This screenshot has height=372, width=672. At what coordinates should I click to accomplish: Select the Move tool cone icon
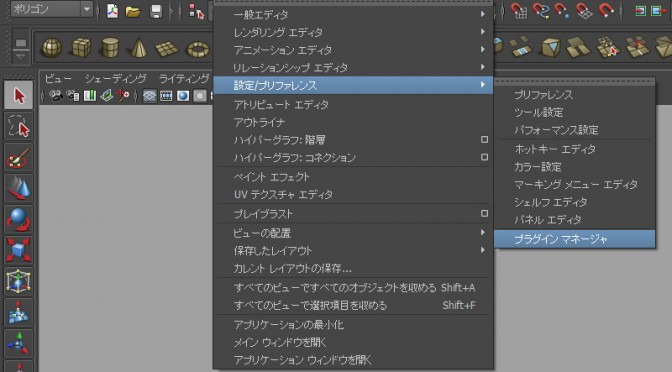click(x=18, y=188)
